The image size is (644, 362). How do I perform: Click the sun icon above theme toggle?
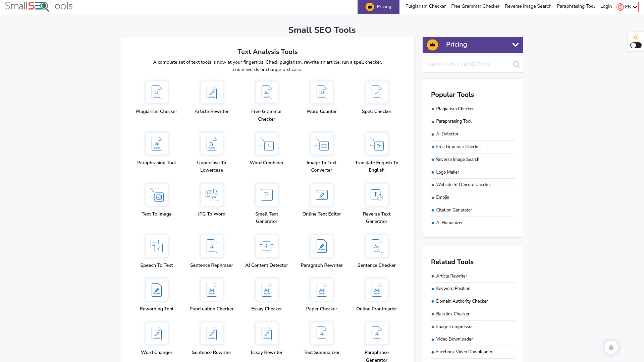(x=636, y=37)
